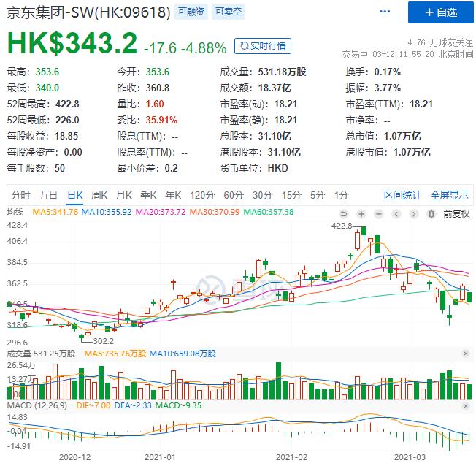Zoom out the chart with minus icon

coord(379,214)
